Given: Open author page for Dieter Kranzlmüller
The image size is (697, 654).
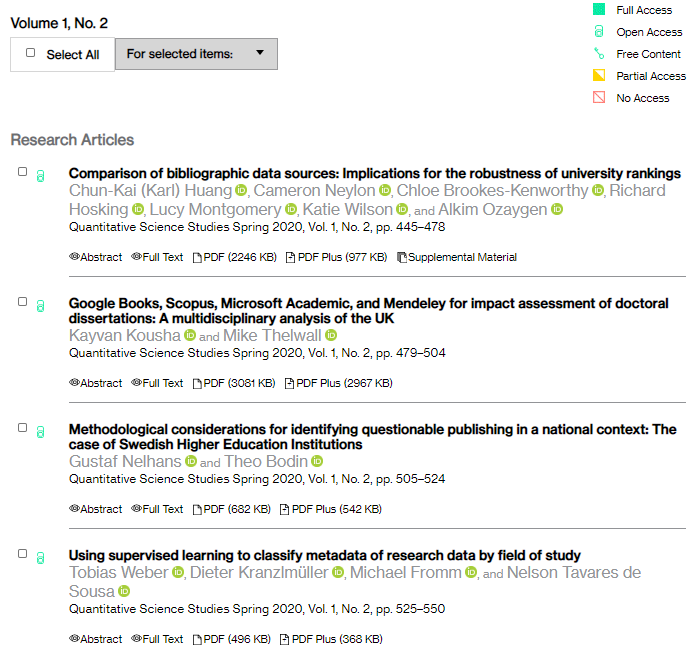Looking at the screenshot, I should pos(259,572).
